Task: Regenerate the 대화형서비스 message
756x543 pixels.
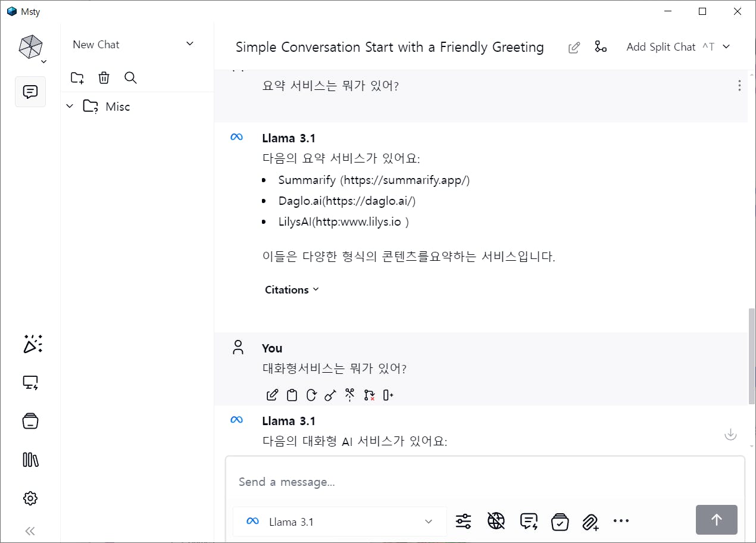Action: (311, 395)
